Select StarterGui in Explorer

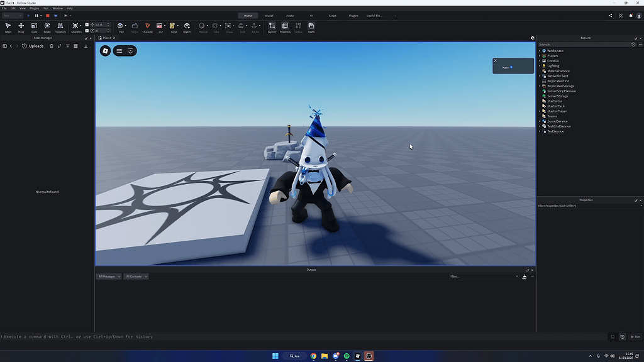pos(555,101)
